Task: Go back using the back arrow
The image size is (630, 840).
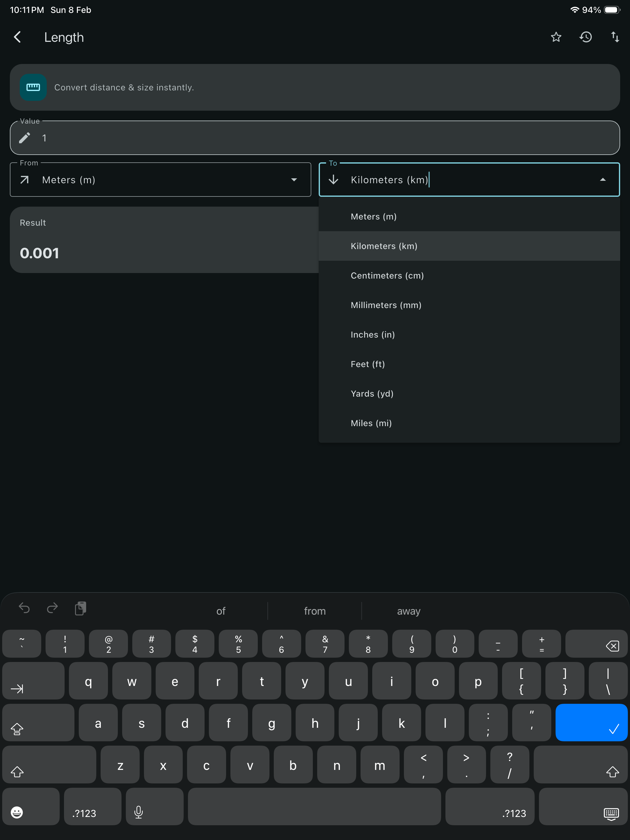Action: tap(18, 37)
